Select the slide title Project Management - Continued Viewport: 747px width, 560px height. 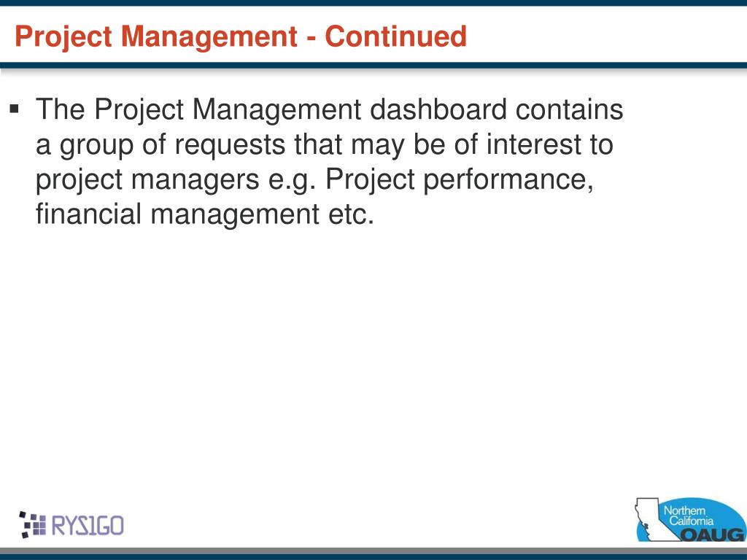click(x=241, y=36)
